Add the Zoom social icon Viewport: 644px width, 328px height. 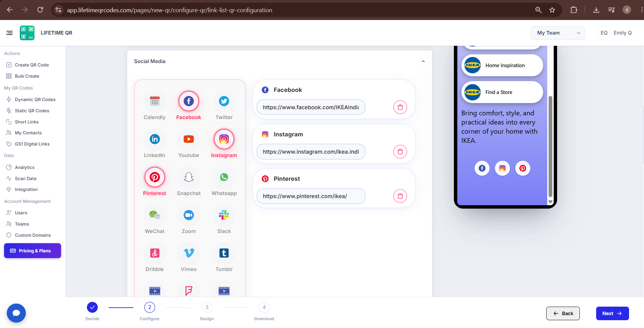[189, 215]
